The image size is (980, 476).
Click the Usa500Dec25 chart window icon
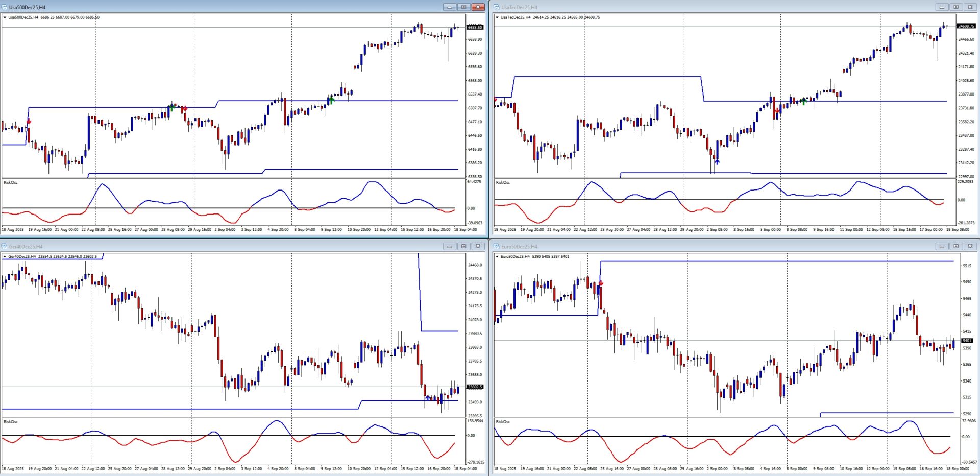(x=5, y=7)
